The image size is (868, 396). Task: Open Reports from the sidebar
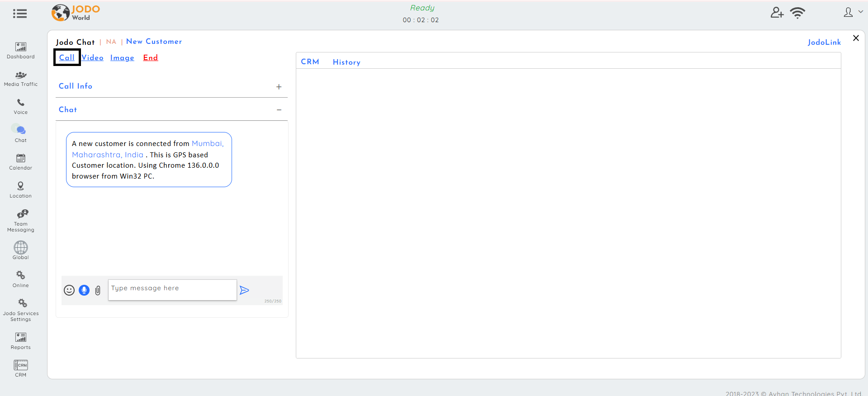[21, 341]
